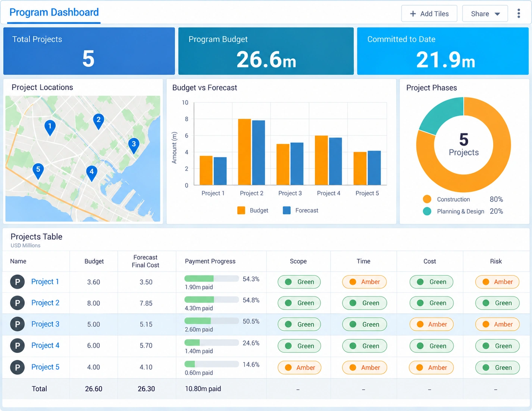The height and width of the screenshot is (411, 532).
Task: Click the Add Tiles button
Action: pos(429,14)
